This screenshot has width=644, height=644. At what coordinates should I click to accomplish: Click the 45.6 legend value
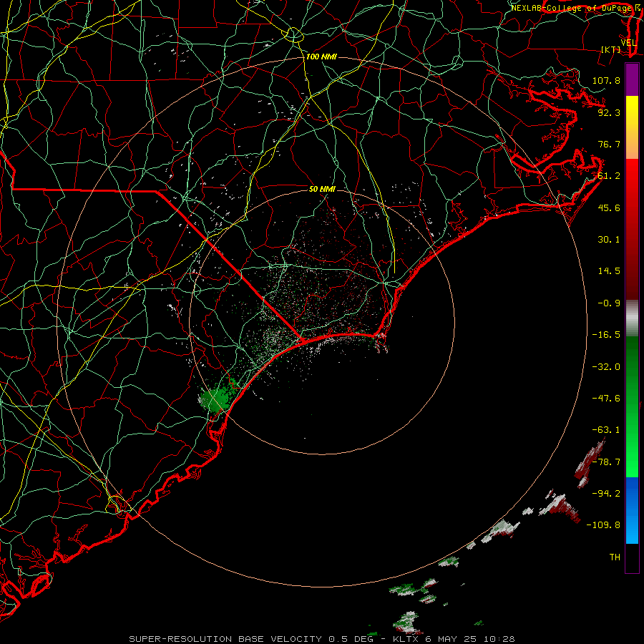click(609, 208)
